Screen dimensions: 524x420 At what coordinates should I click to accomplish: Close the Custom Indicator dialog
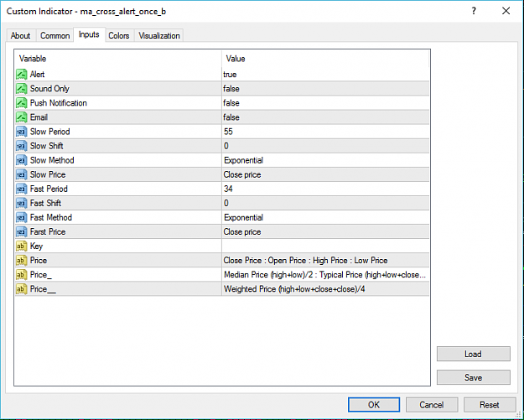click(x=506, y=11)
